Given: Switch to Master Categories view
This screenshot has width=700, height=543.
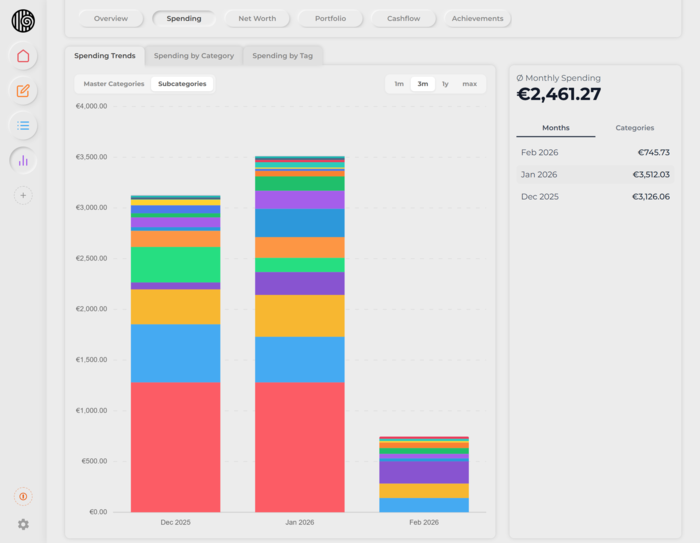Looking at the screenshot, I should pyautogui.click(x=114, y=84).
